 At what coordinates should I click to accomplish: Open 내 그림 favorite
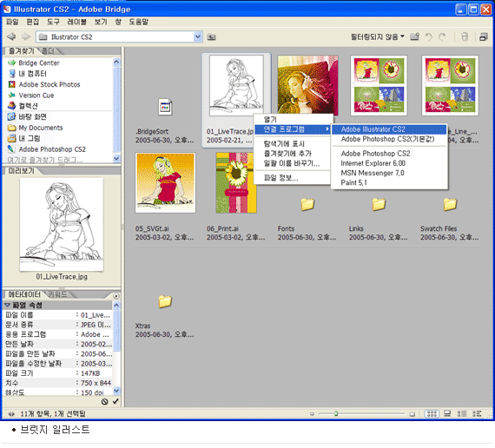click(x=30, y=138)
